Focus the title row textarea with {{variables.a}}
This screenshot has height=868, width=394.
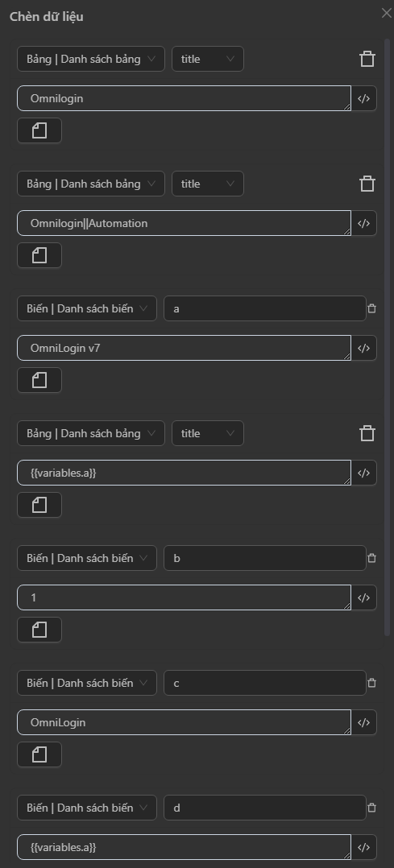[184, 473]
